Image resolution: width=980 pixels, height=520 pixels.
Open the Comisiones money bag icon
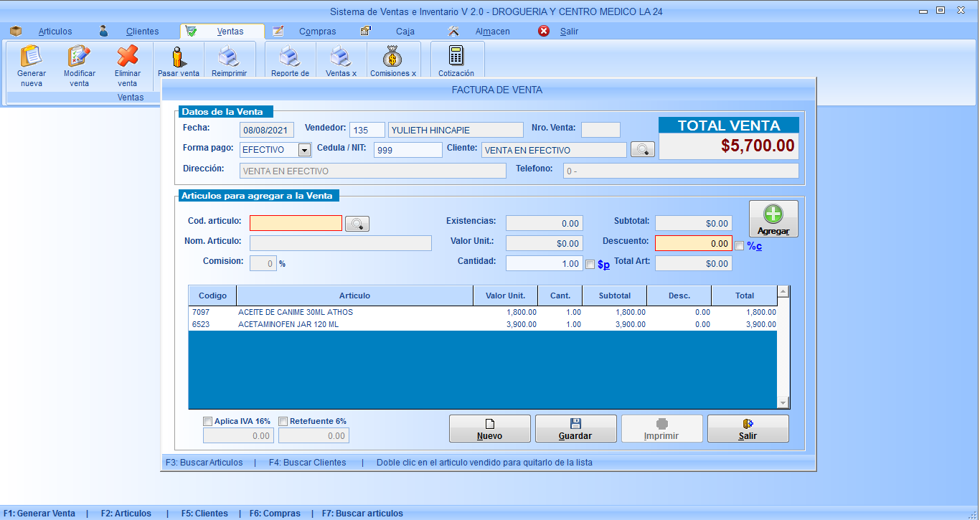[392, 57]
